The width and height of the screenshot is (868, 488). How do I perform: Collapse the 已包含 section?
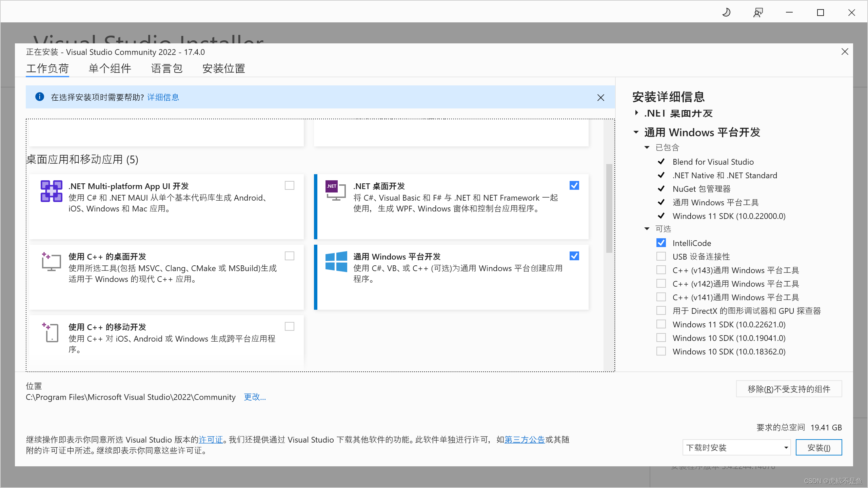point(647,147)
